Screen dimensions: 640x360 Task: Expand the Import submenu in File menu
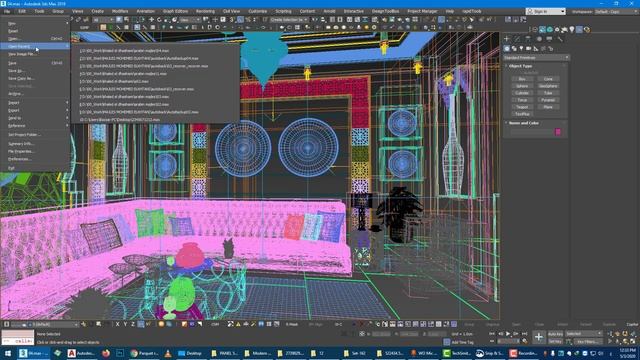point(36,102)
